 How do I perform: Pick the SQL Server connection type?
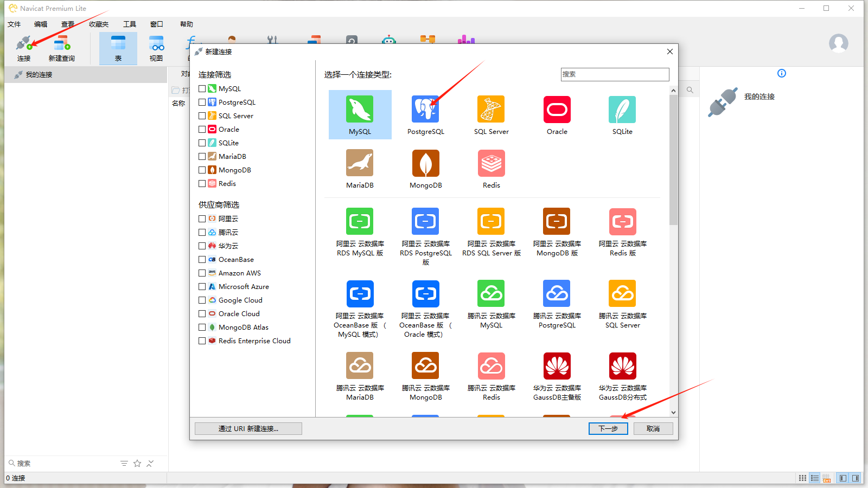491,109
